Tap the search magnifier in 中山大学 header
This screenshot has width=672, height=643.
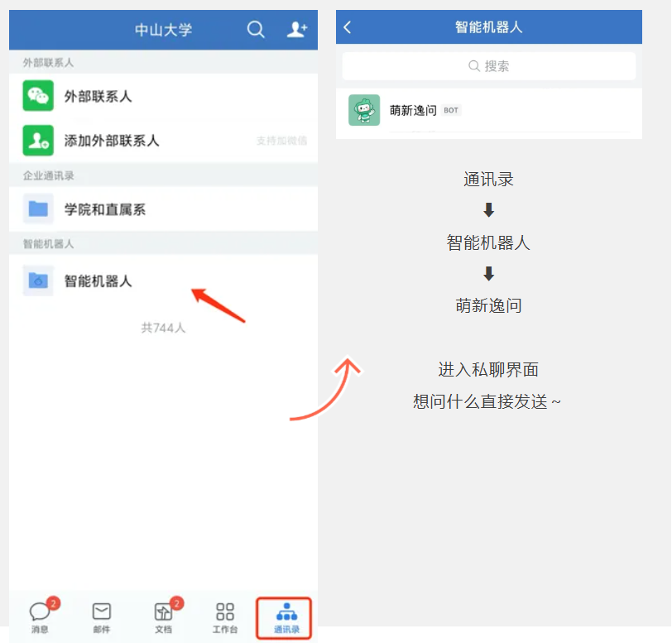pos(256,30)
